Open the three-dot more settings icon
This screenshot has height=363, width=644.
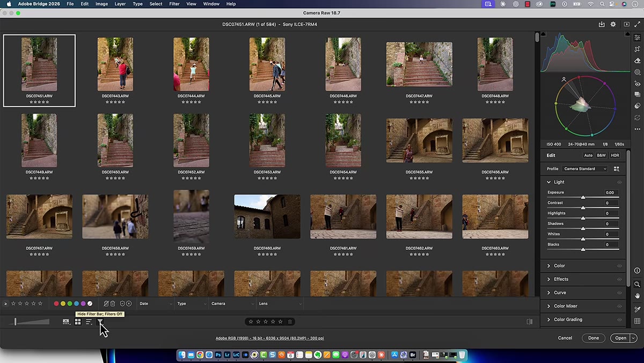point(637,129)
